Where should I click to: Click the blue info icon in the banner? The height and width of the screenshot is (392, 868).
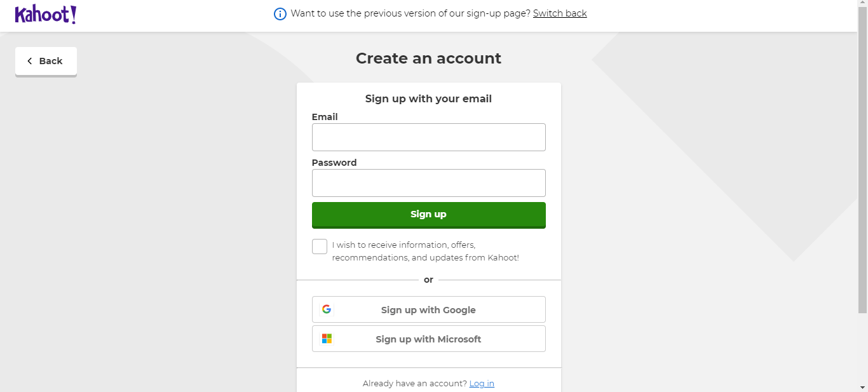coord(280,14)
